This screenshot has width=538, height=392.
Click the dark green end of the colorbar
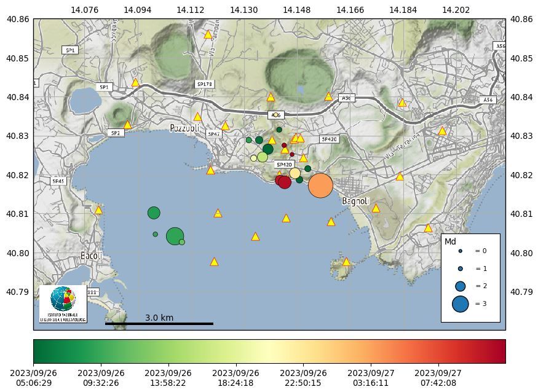click(39, 351)
